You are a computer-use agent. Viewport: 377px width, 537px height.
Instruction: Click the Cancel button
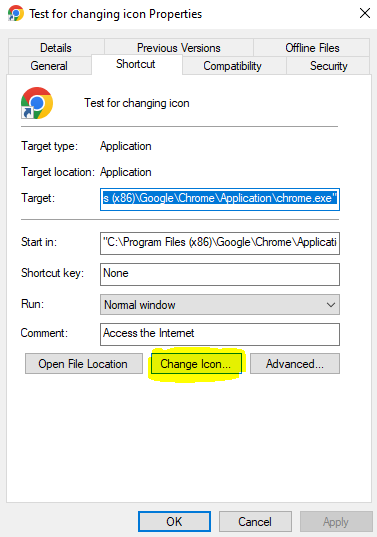pos(255,522)
